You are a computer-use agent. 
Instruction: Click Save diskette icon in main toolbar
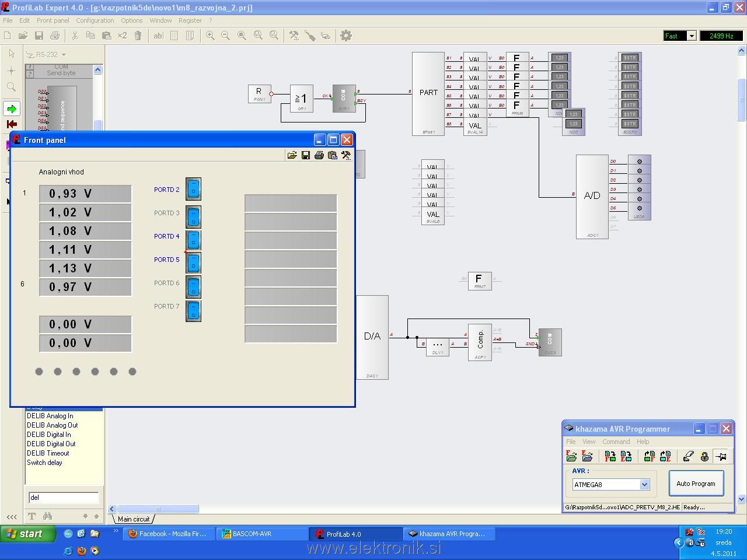coord(39,36)
